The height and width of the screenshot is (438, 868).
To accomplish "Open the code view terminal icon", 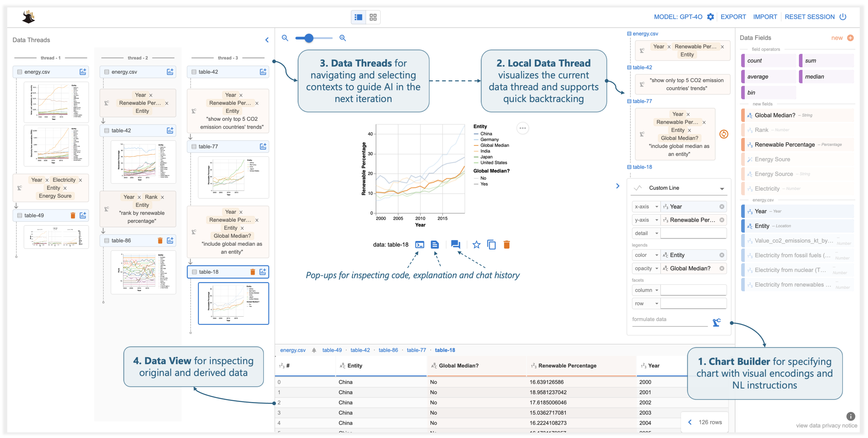I will point(419,245).
